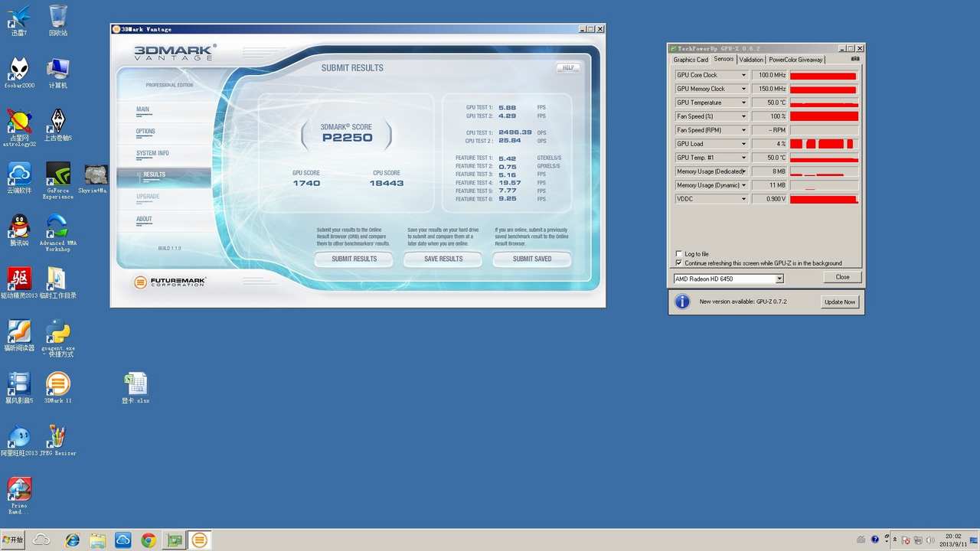Switch to the Validation tab
The image size is (980, 551).
(x=751, y=60)
